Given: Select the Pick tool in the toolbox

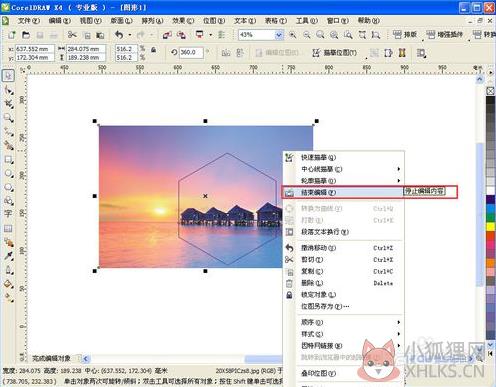Looking at the screenshot, I should tap(8, 76).
